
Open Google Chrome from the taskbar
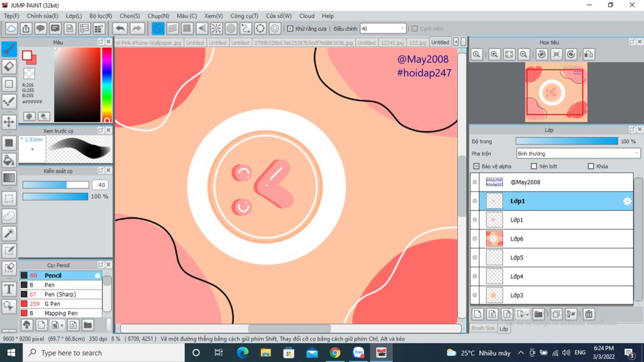tap(335, 353)
